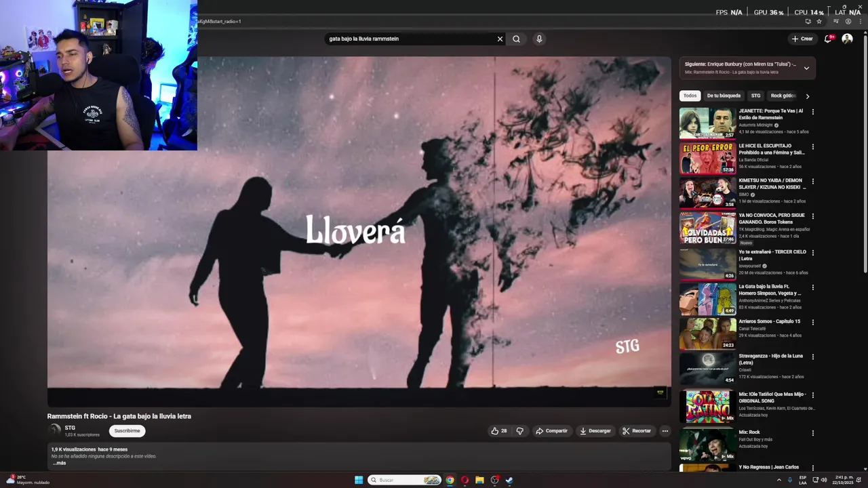Open Chrome profile icon in toolbar

(x=848, y=21)
